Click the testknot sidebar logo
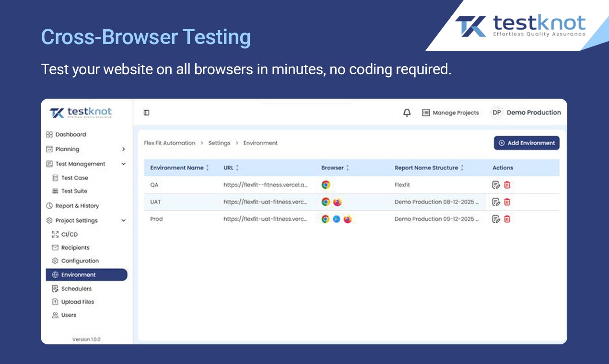The width and height of the screenshot is (609, 364). point(81,113)
